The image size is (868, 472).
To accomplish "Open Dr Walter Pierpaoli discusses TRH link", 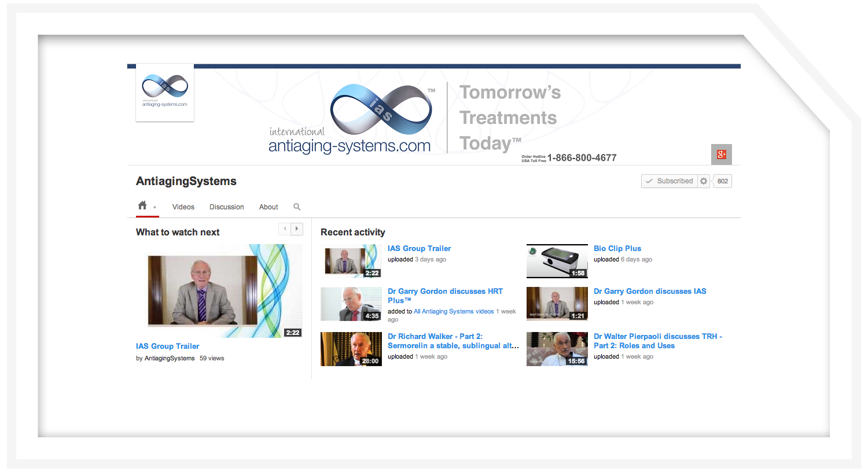I will point(658,341).
